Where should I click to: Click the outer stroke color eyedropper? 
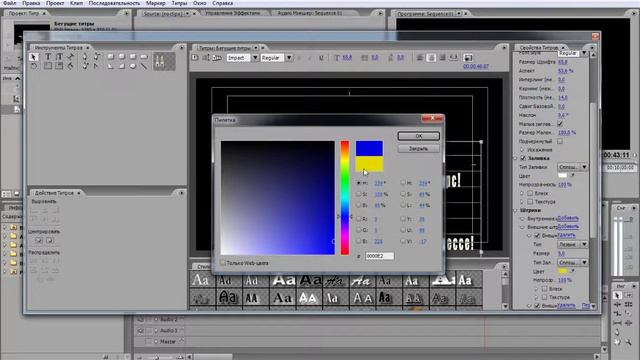point(573,271)
